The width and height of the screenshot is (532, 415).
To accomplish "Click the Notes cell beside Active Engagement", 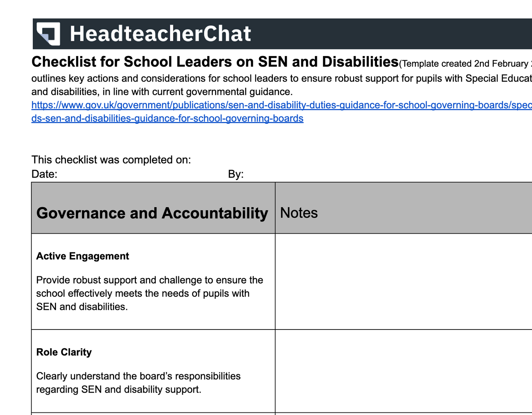I will coord(403,282).
